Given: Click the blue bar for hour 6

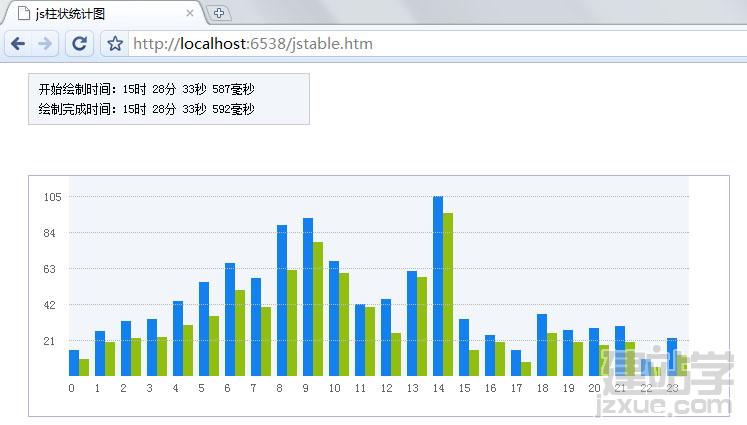Looking at the screenshot, I should coord(230,319).
